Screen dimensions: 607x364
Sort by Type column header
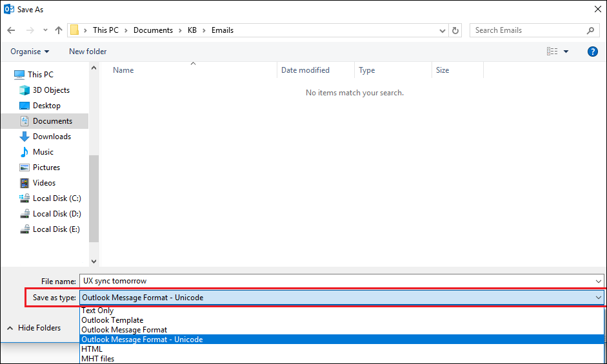click(x=366, y=70)
